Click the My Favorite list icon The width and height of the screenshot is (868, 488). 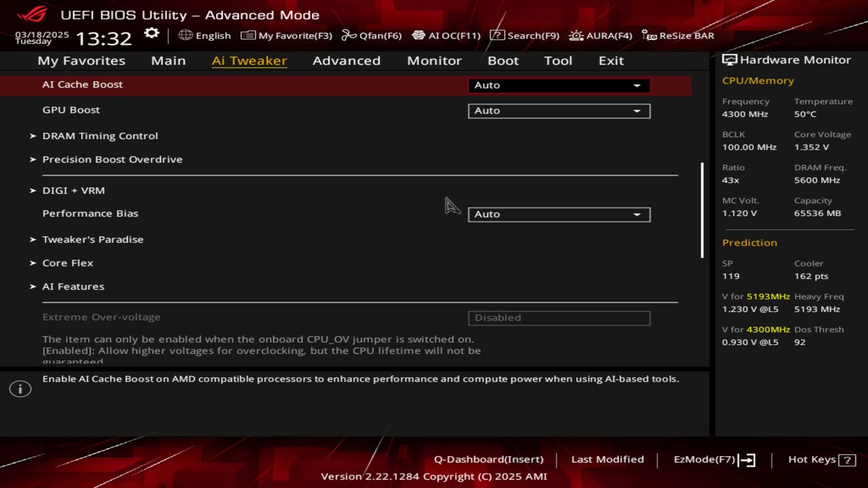click(248, 35)
